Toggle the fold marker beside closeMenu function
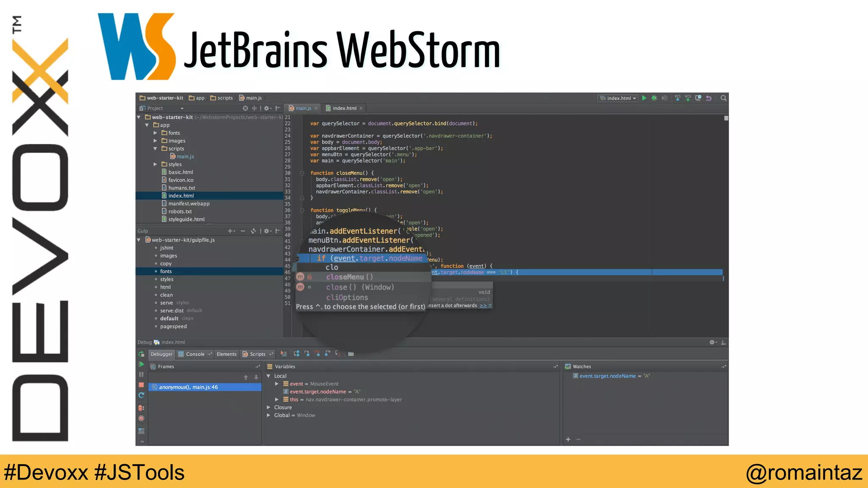 coord(302,173)
